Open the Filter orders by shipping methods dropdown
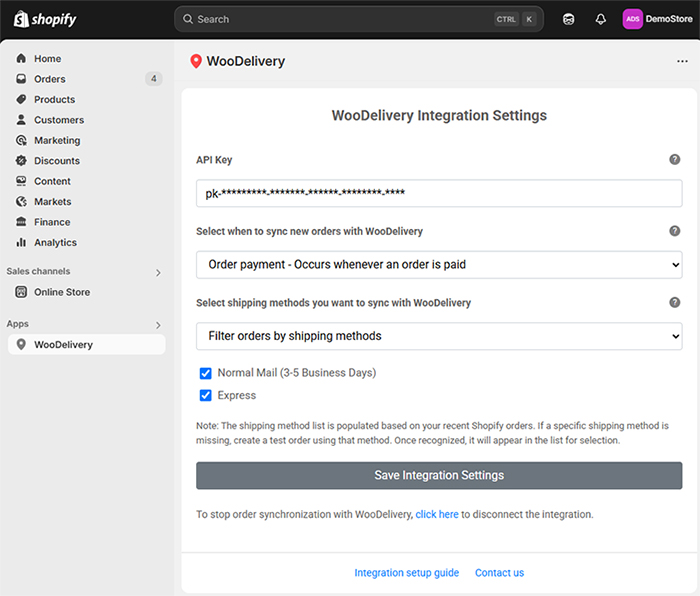Image resolution: width=700 pixels, height=596 pixels. click(439, 336)
